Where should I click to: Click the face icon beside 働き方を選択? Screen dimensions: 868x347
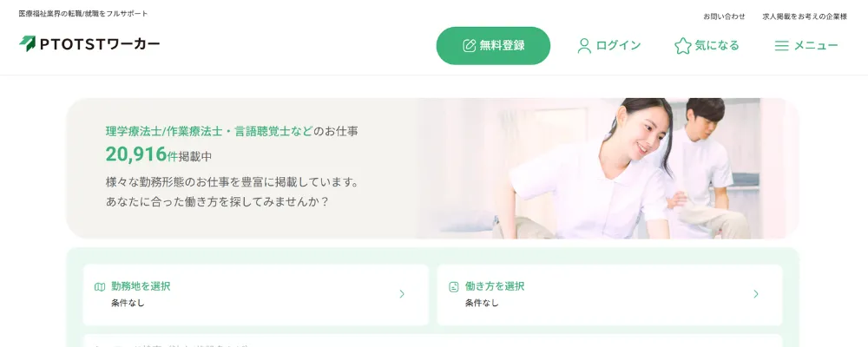(453, 286)
